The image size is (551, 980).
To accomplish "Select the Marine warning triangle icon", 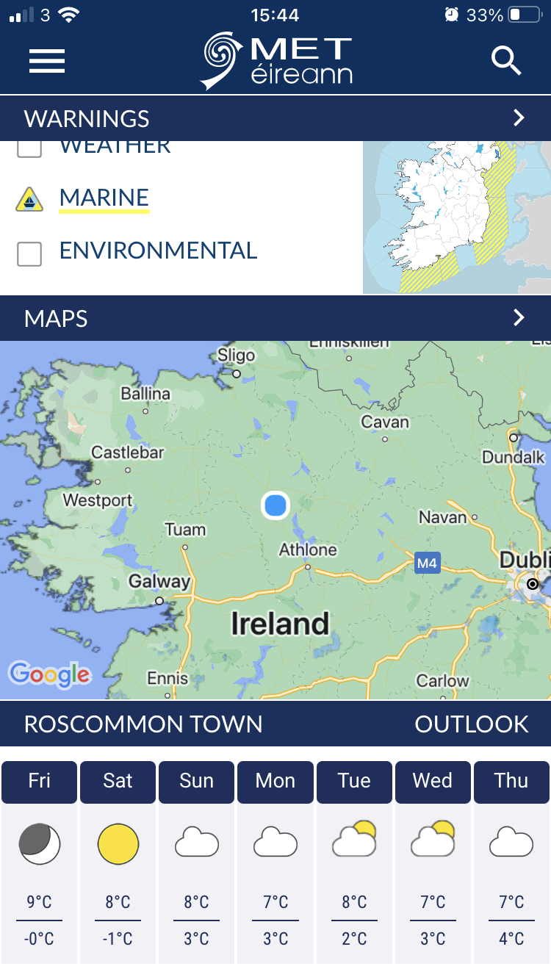I will tap(29, 198).
